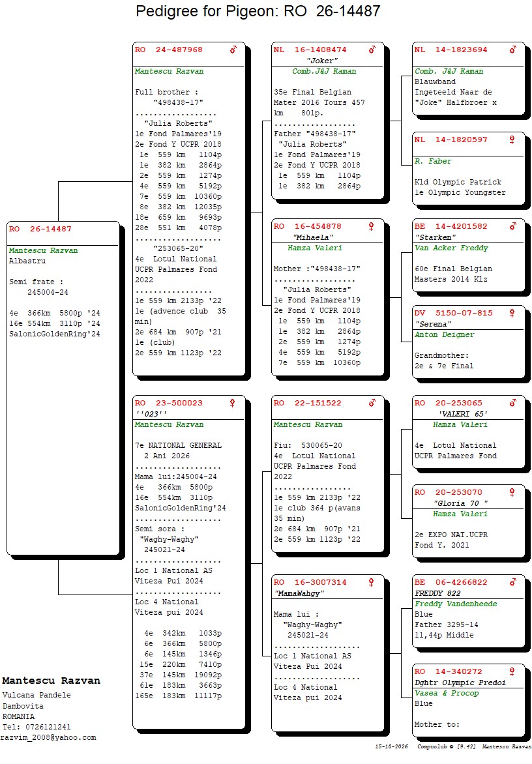Click the "Dambovita" address line
Image resolution: width=532 pixels, height=764 pixels.
pos(23,706)
